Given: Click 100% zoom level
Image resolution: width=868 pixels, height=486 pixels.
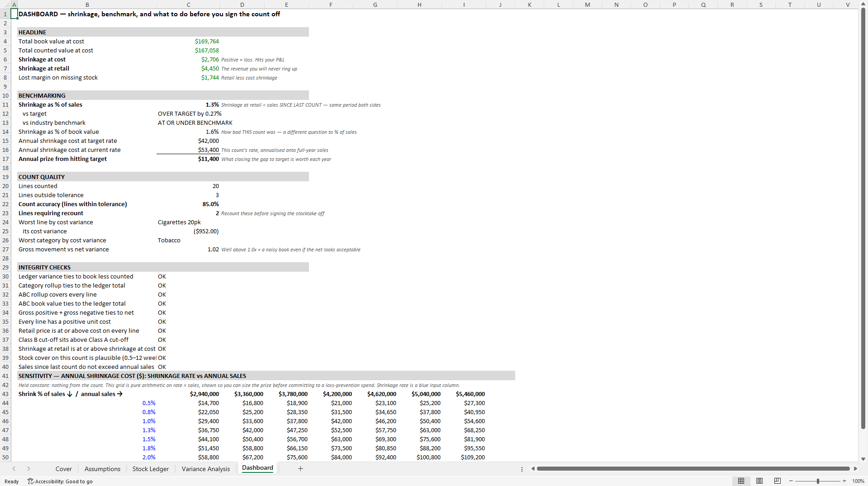Looking at the screenshot, I should coord(858,481).
